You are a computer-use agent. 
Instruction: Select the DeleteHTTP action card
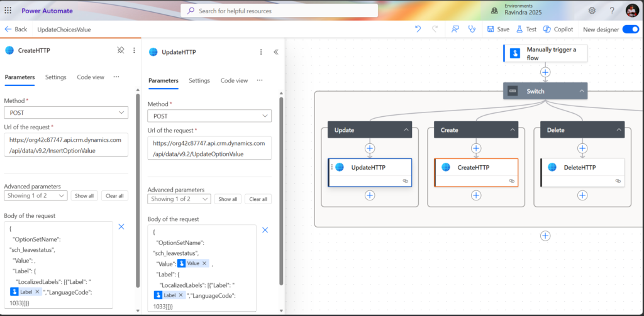click(x=582, y=172)
